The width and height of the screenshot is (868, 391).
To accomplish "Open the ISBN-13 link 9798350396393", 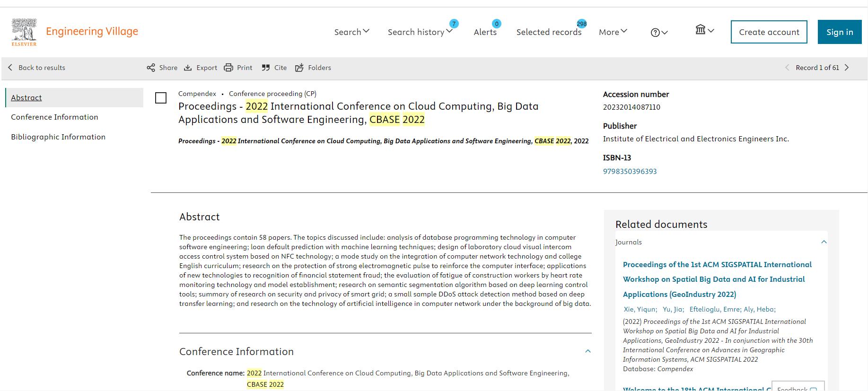I will click(x=630, y=172).
